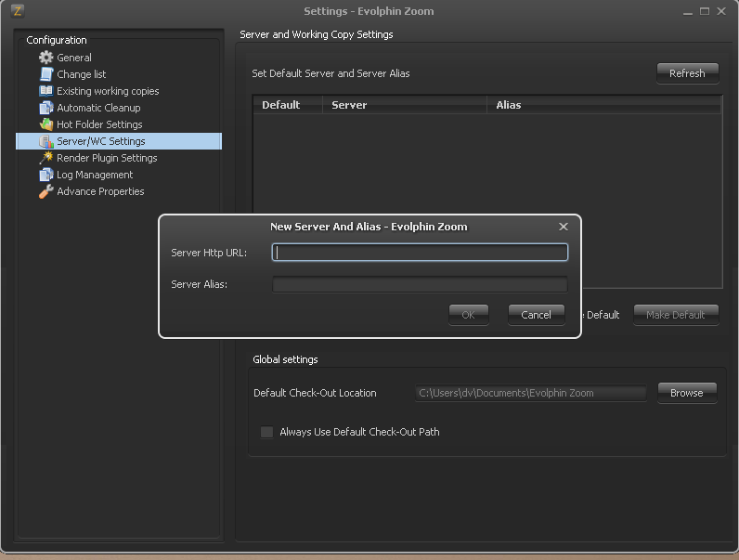Open Render Plugin Settings page
739x560 pixels.
107,158
